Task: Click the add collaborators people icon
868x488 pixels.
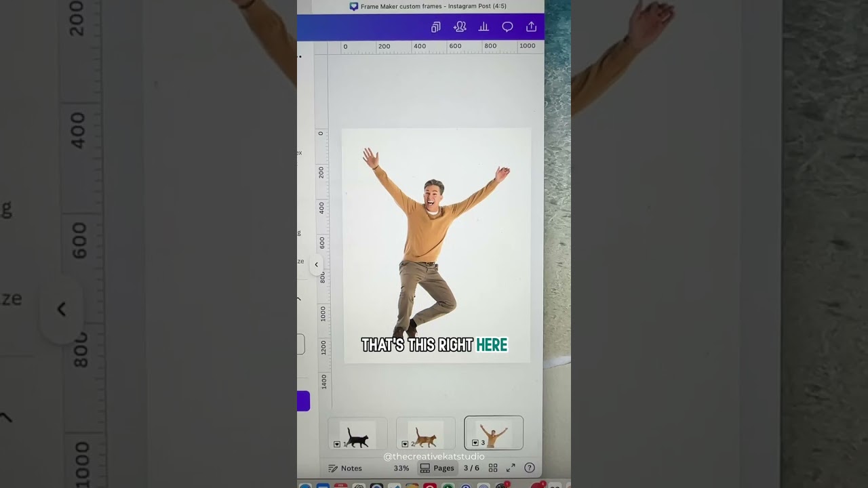Action: click(x=460, y=27)
